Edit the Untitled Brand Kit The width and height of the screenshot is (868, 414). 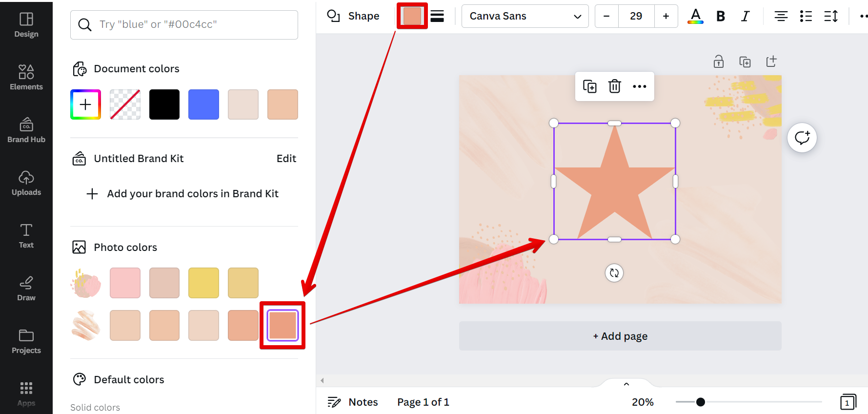(x=286, y=158)
